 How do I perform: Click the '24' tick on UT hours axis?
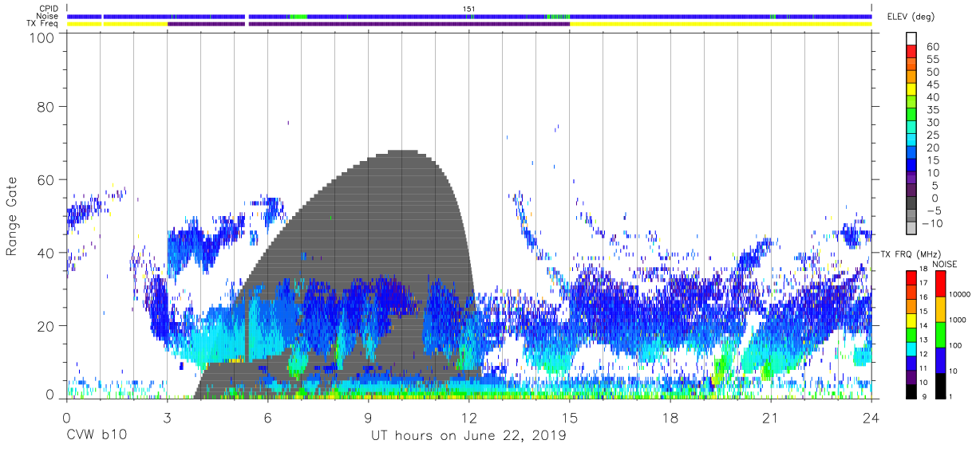[871, 419]
